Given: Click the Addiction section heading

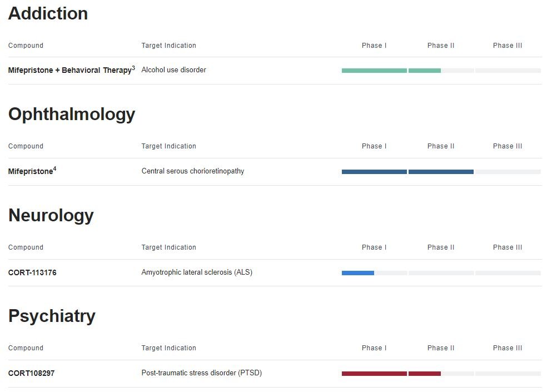Looking at the screenshot, I should 48,13.
